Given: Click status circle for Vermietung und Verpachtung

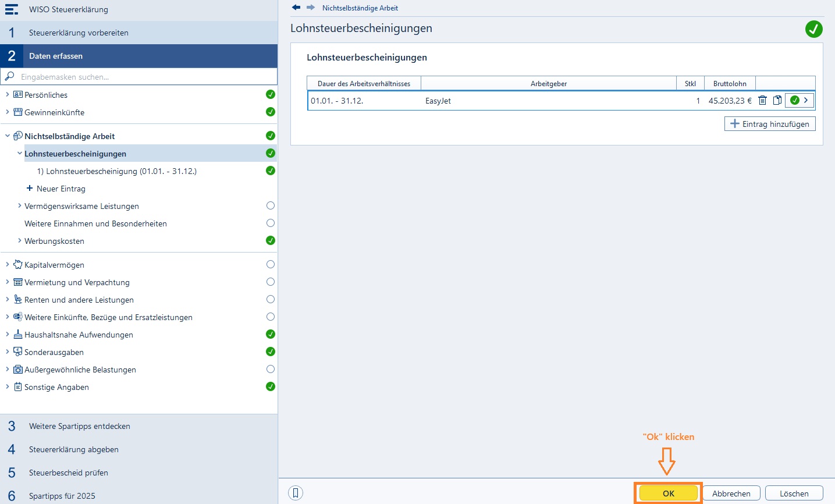Looking at the screenshot, I should (x=271, y=282).
